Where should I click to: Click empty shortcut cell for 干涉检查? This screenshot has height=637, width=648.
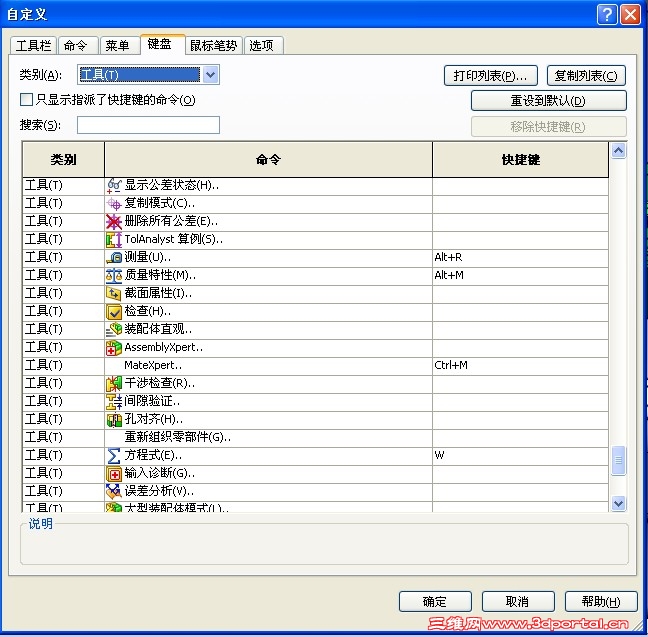click(520, 384)
